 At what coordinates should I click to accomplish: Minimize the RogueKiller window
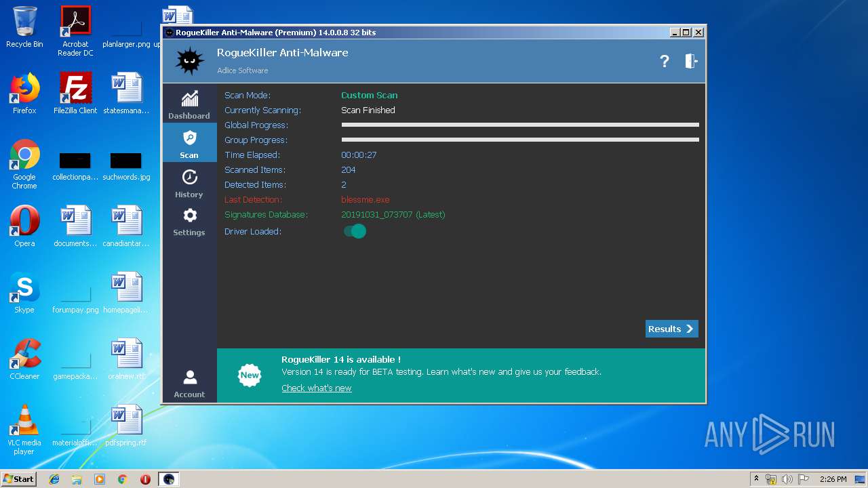click(x=675, y=33)
